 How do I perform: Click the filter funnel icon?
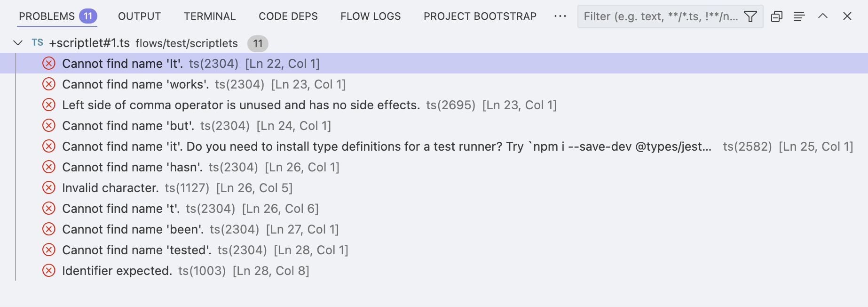750,16
